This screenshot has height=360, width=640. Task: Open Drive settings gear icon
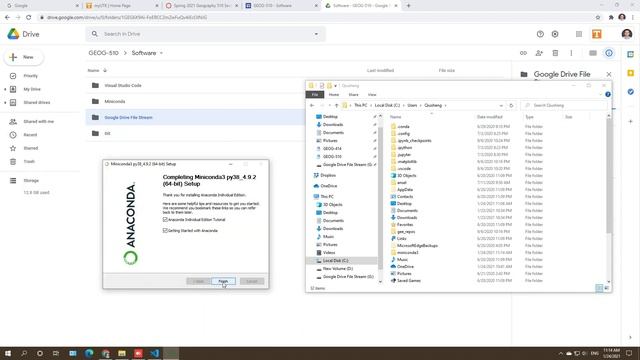coord(555,34)
